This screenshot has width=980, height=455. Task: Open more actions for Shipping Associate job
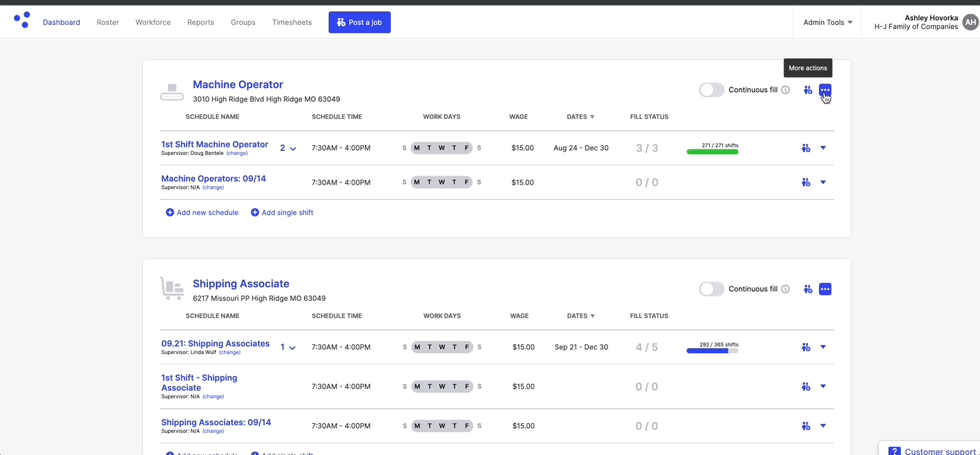825,289
